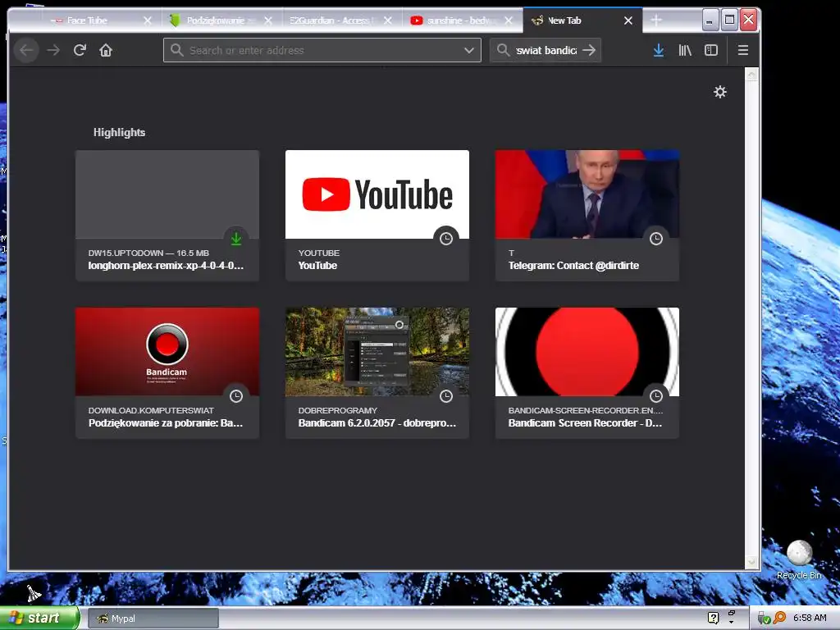Click the swiat bandicam search field

point(546,50)
